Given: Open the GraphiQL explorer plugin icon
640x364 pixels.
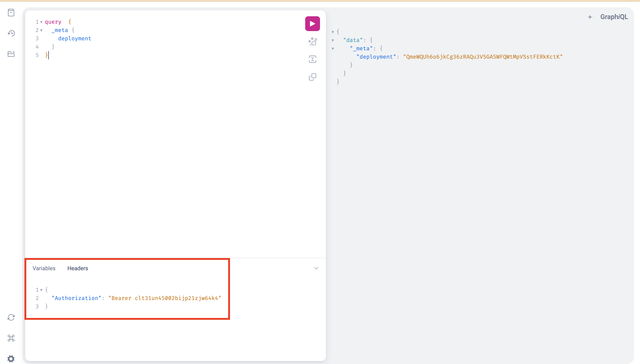Looking at the screenshot, I should tap(11, 54).
